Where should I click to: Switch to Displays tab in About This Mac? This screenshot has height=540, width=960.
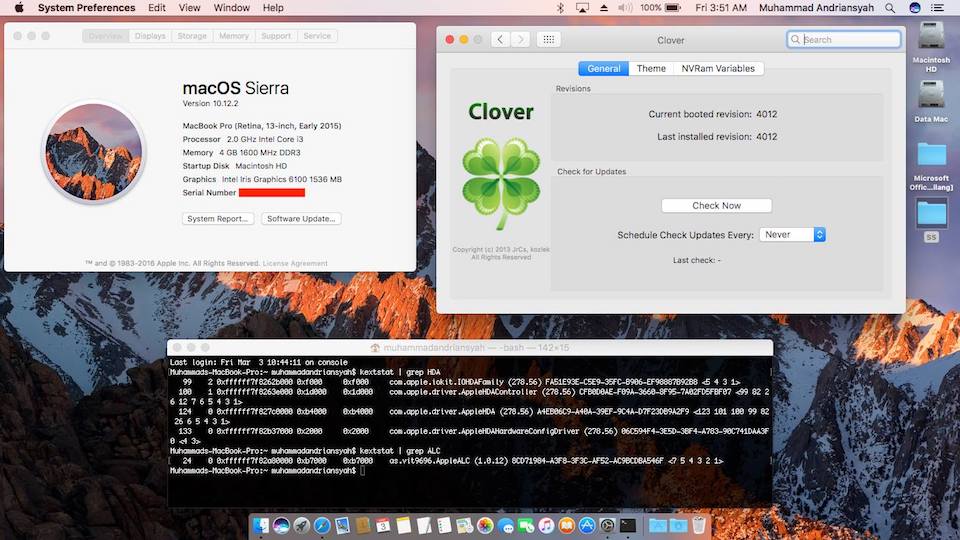pyautogui.click(x=150, y=36)
